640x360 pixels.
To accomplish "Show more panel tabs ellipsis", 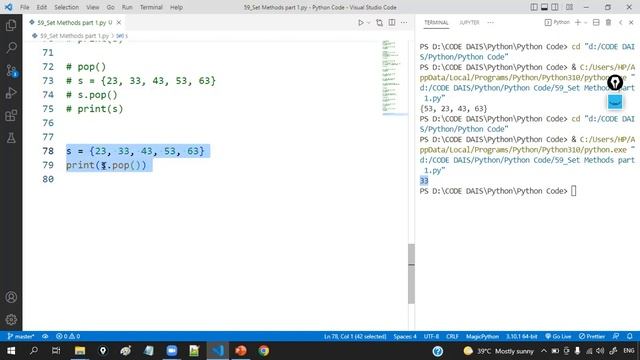I will pos(490,22).
